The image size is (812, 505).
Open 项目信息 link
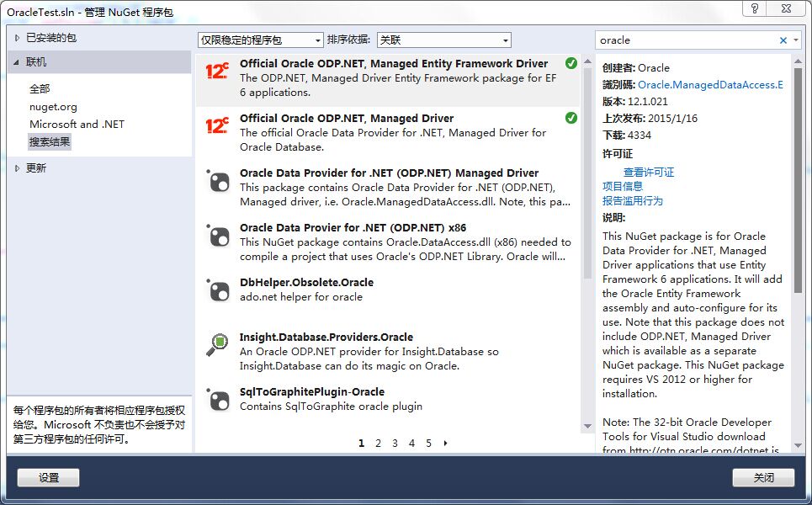(623, 187)
